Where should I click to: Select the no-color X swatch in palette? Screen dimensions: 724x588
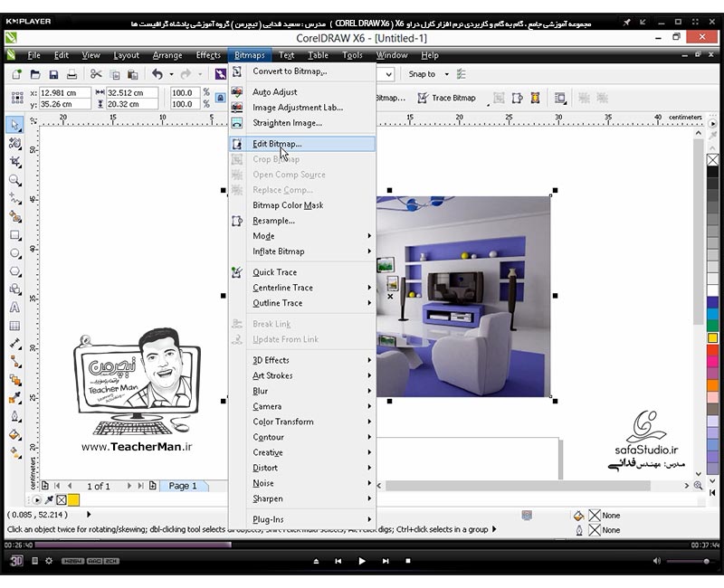[712, 160]
